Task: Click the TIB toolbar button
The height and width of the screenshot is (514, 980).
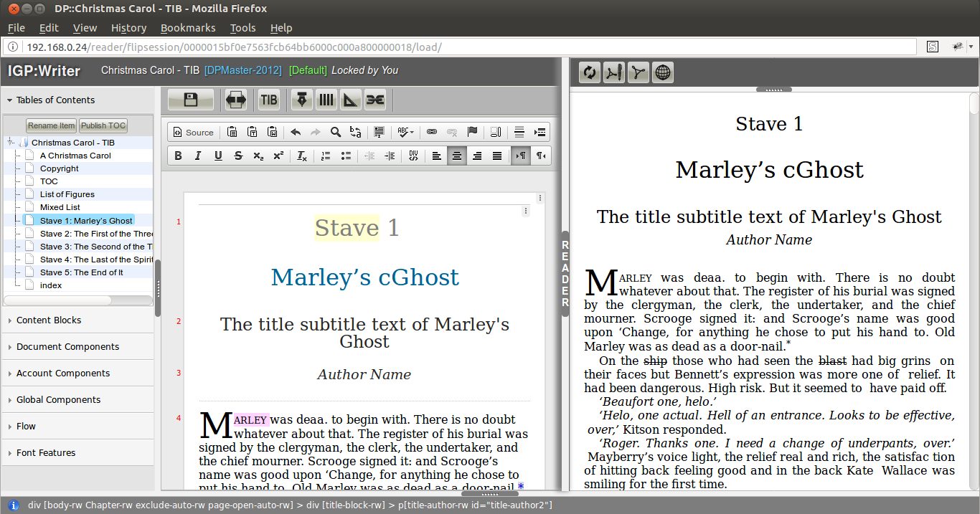Action: (x=269, y=100)
